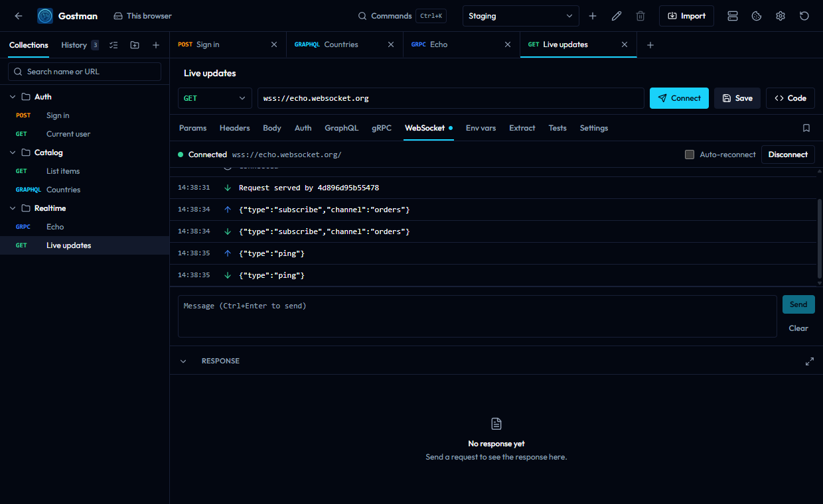Open the GraphQL Countries request in sidebar
Viewport: 823px width, 504px height.
pyautogui.click(x=84, y=190)
